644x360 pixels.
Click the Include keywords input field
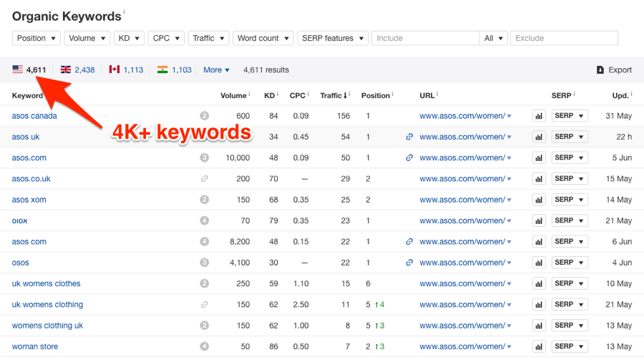click(x=426, y=38)
